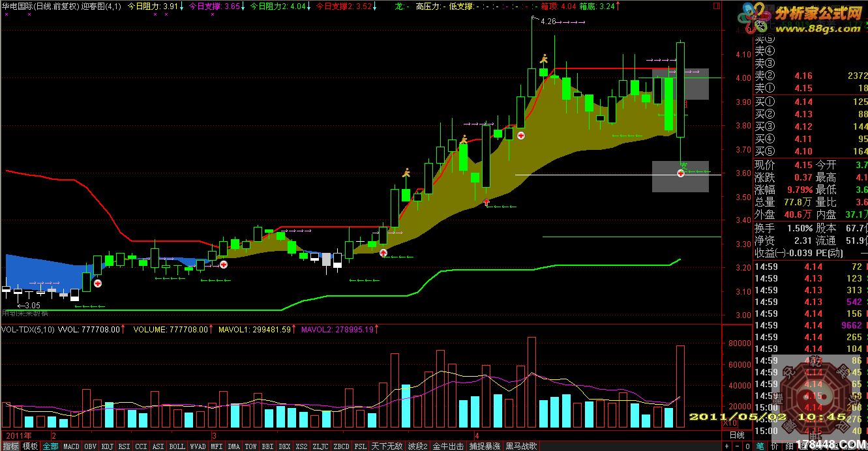
Task: Select the 笔 tab in quote panel
Action: (760, 446)
